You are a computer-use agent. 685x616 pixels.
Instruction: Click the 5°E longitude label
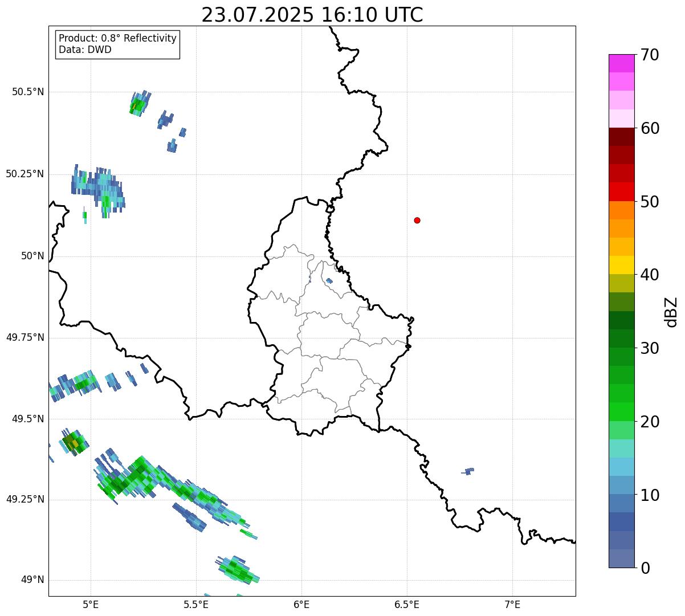pyautogui.click(x=91, y=604)
